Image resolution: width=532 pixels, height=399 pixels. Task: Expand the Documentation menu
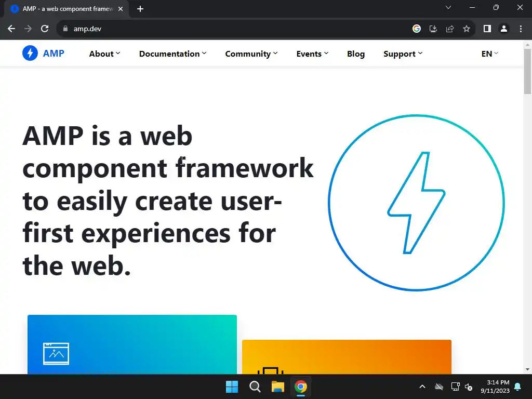click(x=172, y=54)
